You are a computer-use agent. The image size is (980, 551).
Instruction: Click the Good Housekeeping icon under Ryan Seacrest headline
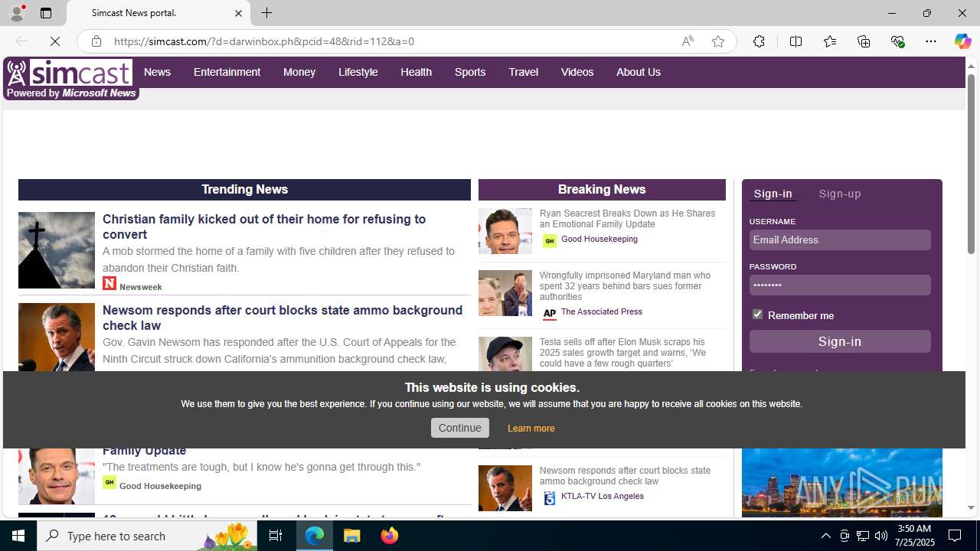point(549,241)
